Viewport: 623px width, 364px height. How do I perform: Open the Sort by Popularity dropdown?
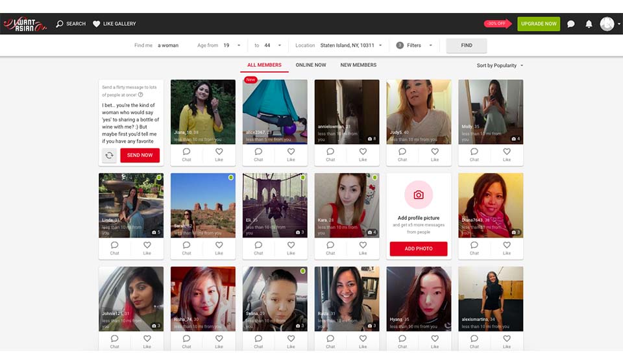tap(500, 66)
